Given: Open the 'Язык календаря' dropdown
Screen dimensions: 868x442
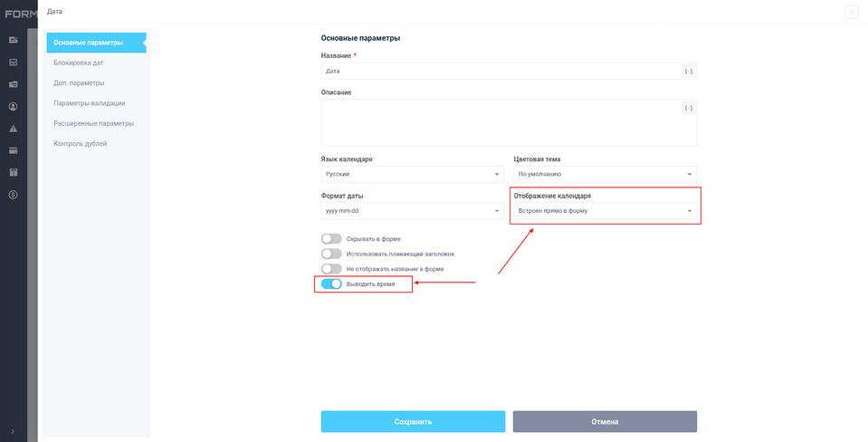Looking at the screenshot, I should click(413, 174).
